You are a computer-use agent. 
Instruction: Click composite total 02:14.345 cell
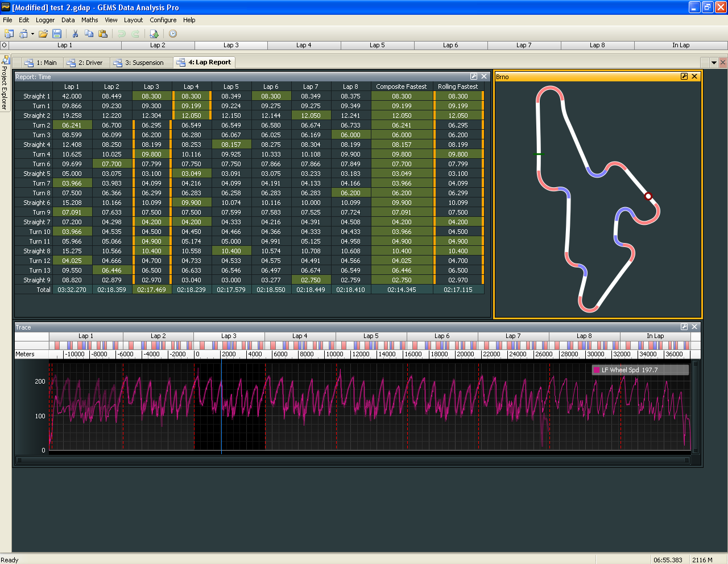pyautogui.click(x=402, y=290)
